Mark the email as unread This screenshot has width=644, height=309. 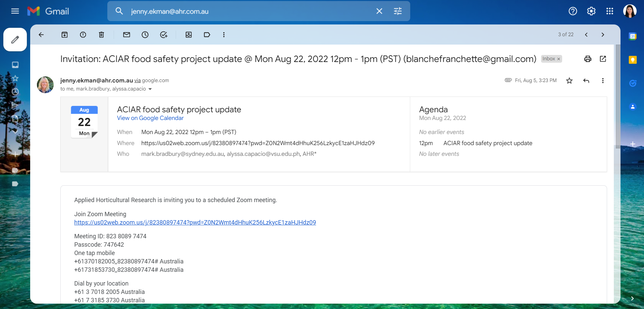[126, 35]
